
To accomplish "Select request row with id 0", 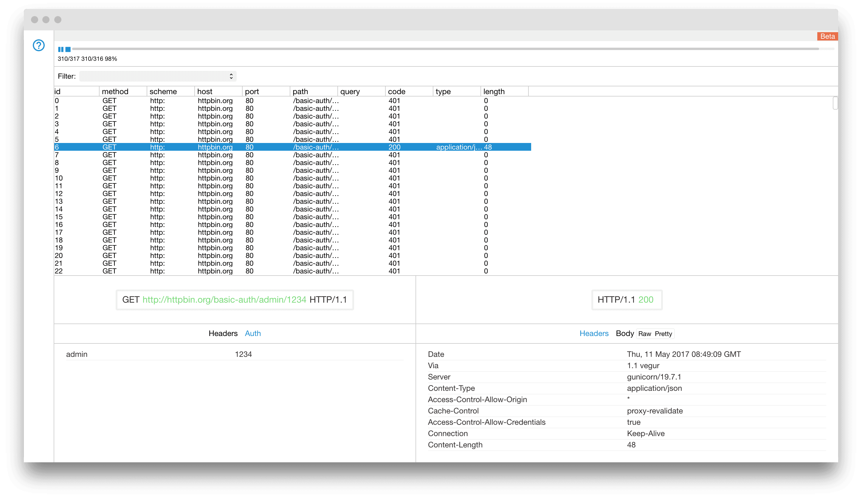I will point(292,100).
